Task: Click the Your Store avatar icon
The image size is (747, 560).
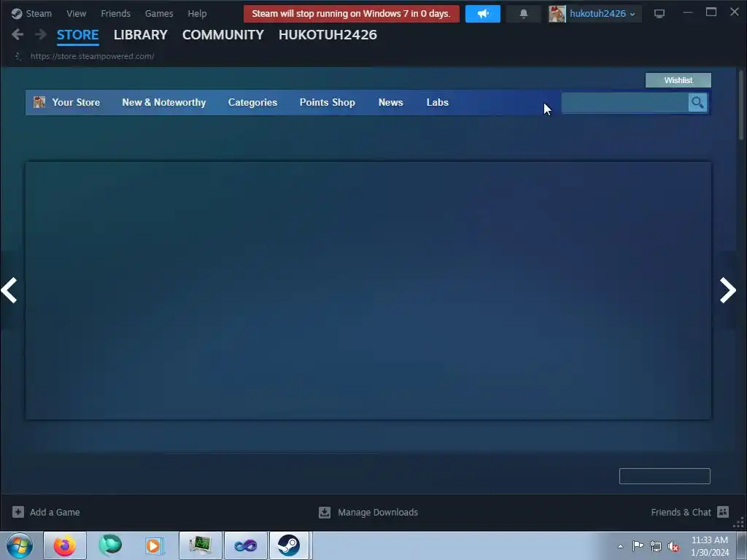Action: 39,102
